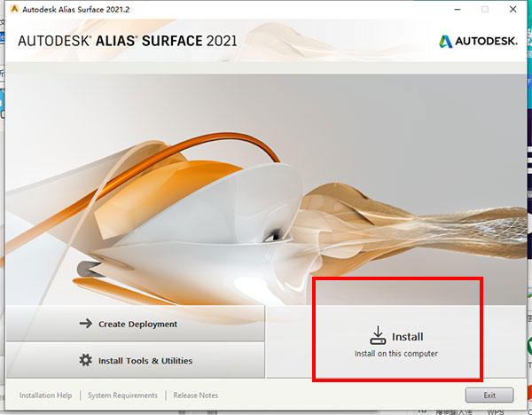Viewport: 532px width, 415px height.
Task: Click the Autodesk logo at top right
Action: pyautogui.click(x=478, y=41)
